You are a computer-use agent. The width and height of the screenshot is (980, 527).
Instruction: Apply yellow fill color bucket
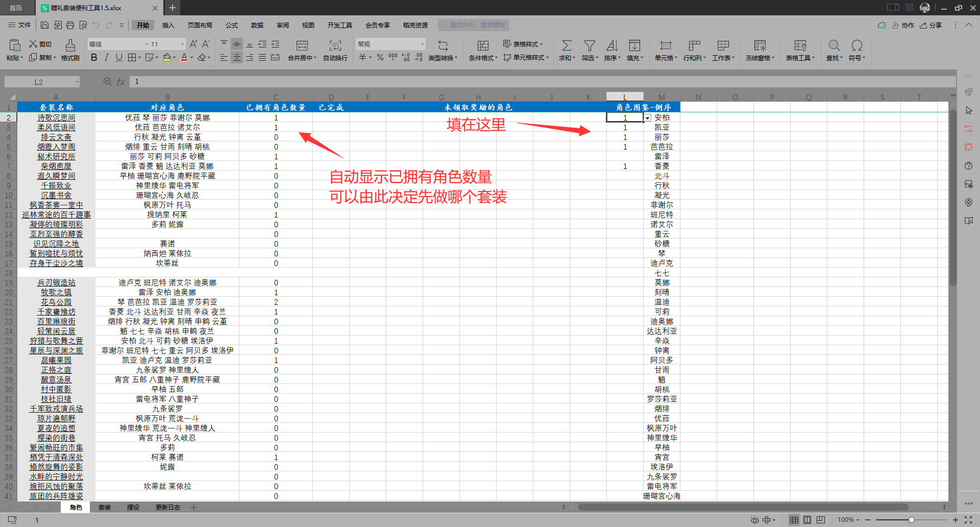(166, 58)
